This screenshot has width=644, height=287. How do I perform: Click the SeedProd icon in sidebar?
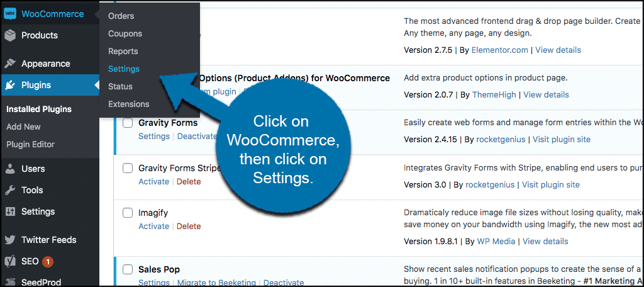[10, 283]
